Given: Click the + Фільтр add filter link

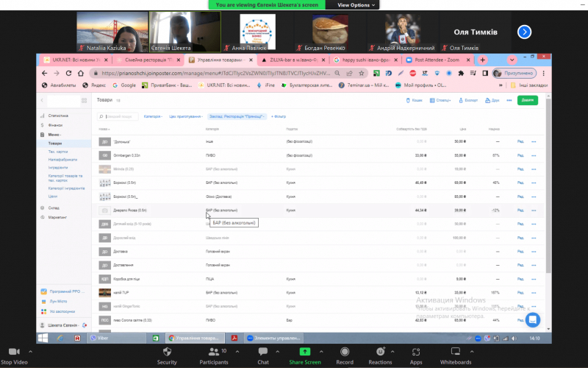Looking at the screenshot, I should (x=279, y=116).
